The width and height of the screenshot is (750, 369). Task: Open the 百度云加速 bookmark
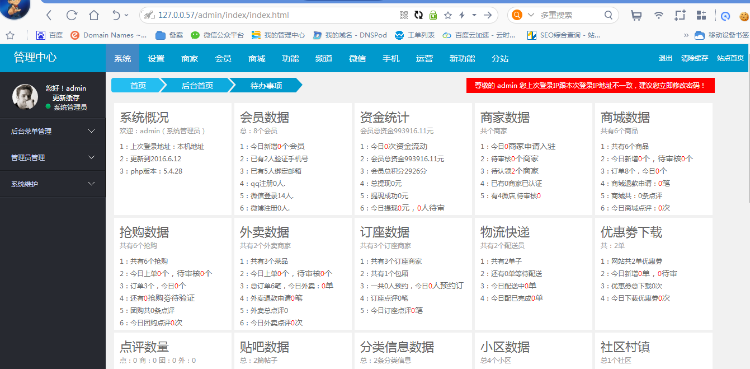point(479,35)
